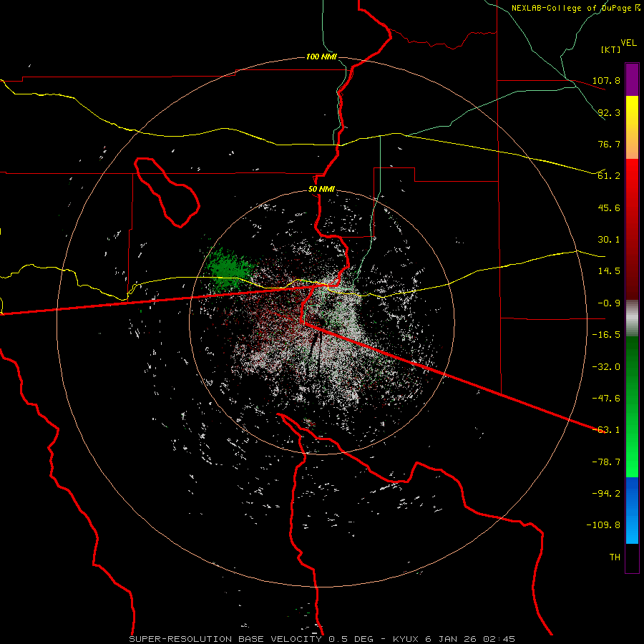
Task: Click the large green inbound velocity patch
Action: pos(229,270)
